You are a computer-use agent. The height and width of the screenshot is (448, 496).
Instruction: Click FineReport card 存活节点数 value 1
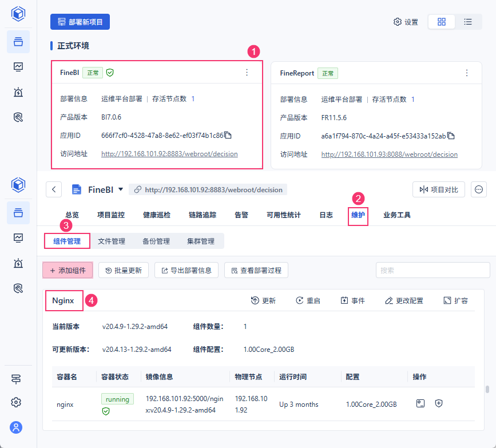(413, 100)
